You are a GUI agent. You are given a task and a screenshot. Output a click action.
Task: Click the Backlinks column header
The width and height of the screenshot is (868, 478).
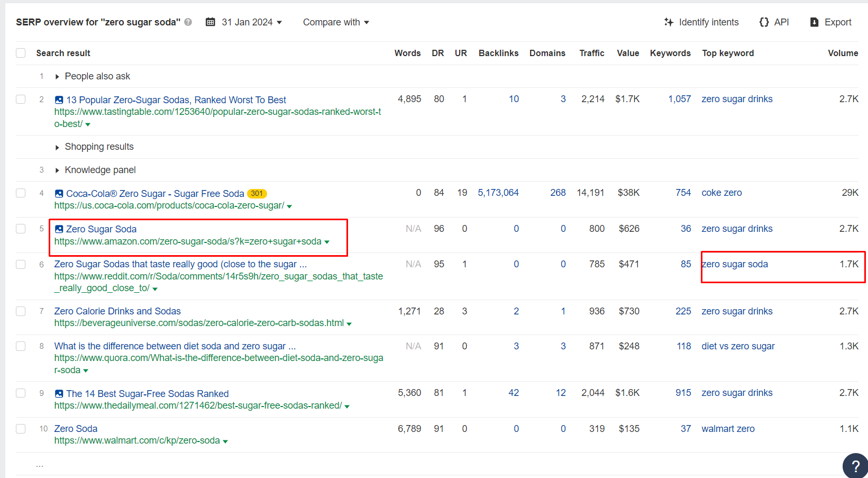(498, 53)
